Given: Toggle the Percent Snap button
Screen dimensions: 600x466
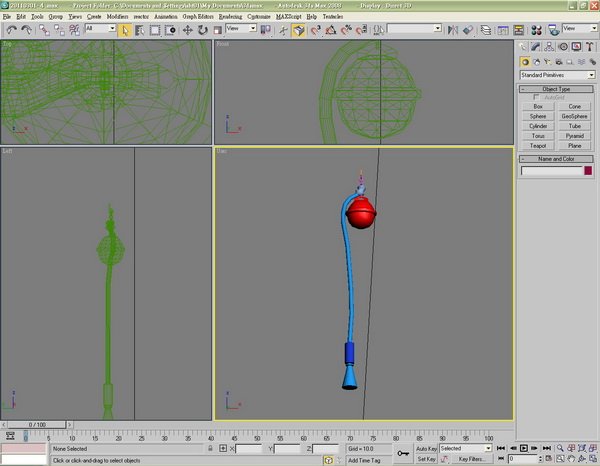Looking at the screenshot, I should (x=346, y=30).
